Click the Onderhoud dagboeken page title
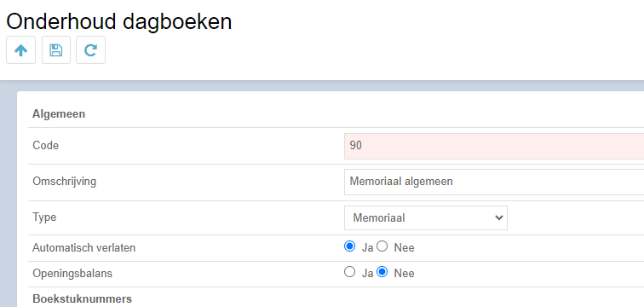The image size is (644, 307). click(119, 22)
